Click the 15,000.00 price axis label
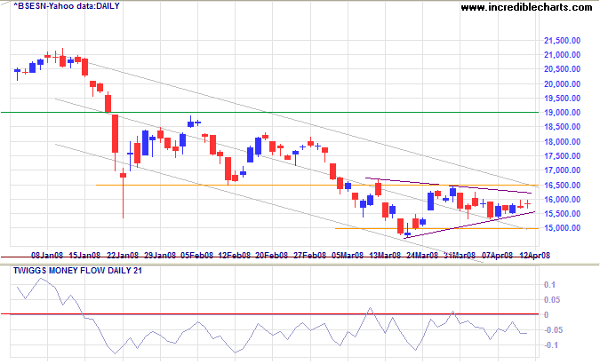Screen dimensions: 600x364 [562, 228]
